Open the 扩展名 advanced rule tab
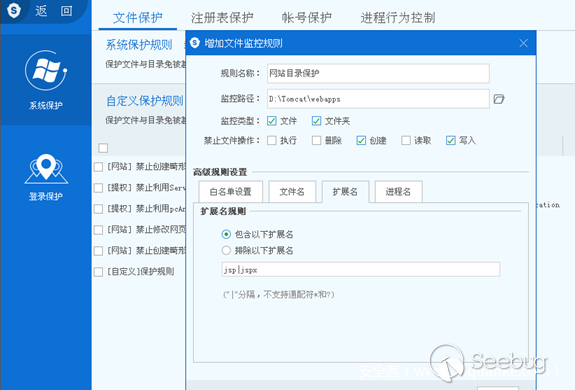Screen dimensions: 575x390 coord(345,191)
